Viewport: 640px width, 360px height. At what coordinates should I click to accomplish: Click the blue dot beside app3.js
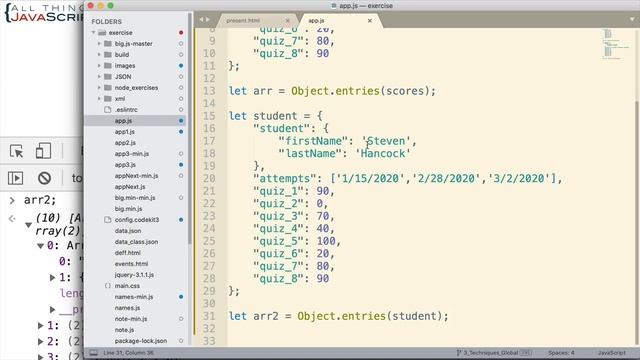pos(181,164)
